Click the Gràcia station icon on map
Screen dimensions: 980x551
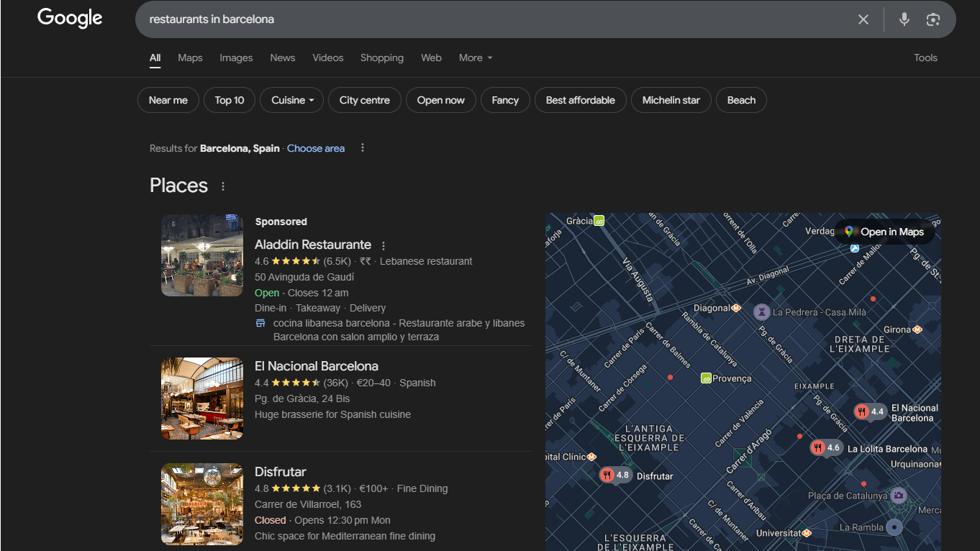click(x=599, y=221)
